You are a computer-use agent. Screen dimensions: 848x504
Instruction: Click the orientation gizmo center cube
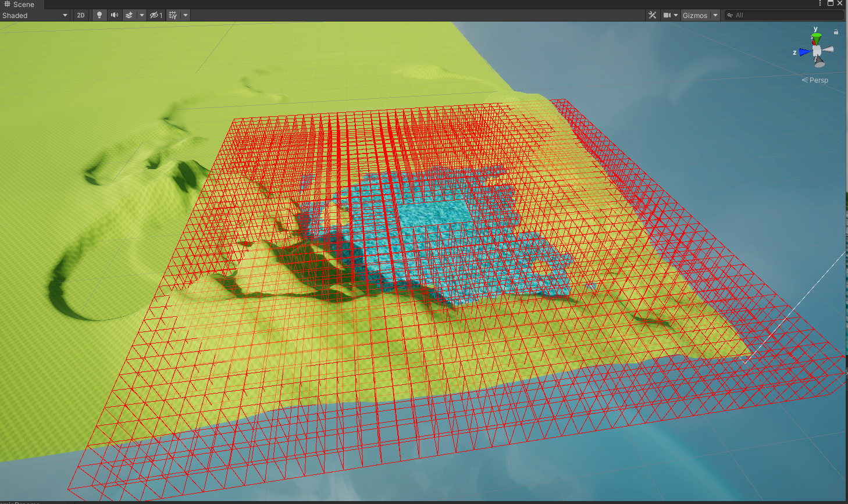click(817, 51)
